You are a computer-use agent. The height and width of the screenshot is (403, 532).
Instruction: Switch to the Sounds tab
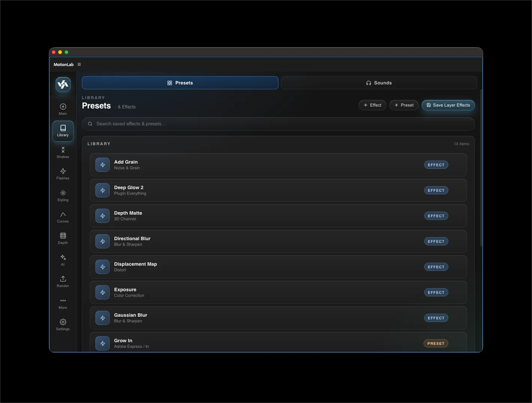379,83
